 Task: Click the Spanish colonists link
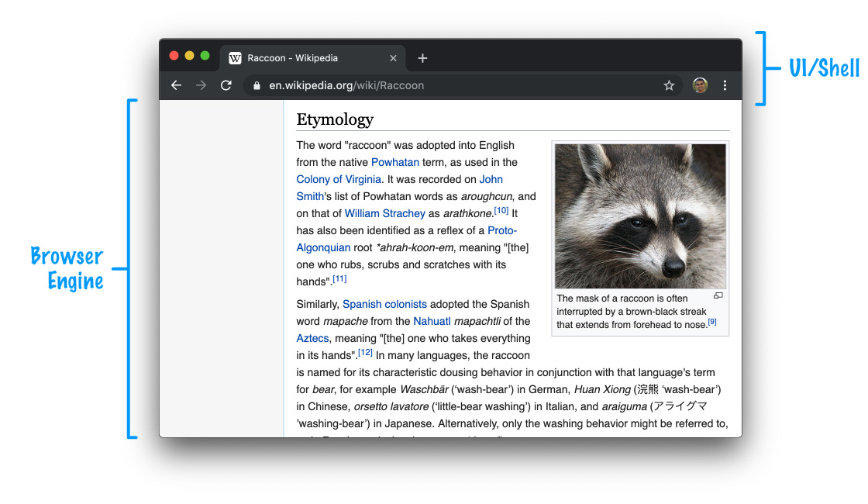[x=384, y=304]
